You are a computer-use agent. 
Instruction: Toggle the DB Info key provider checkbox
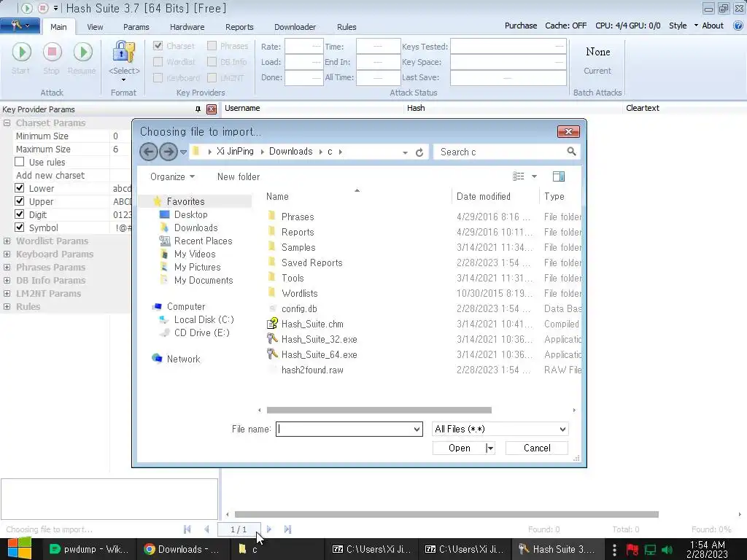[212, 62]
